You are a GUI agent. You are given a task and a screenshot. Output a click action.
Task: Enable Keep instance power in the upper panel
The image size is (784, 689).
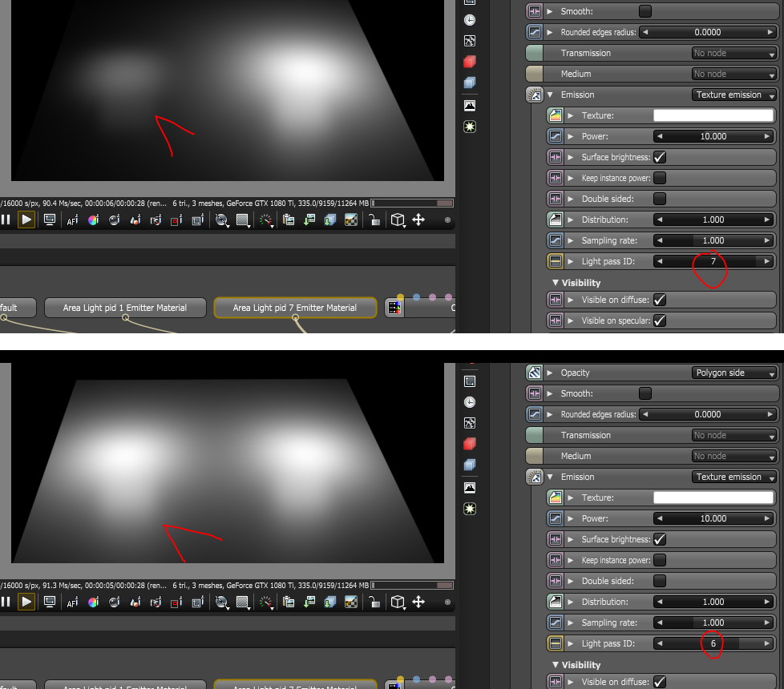coord(660,178)
